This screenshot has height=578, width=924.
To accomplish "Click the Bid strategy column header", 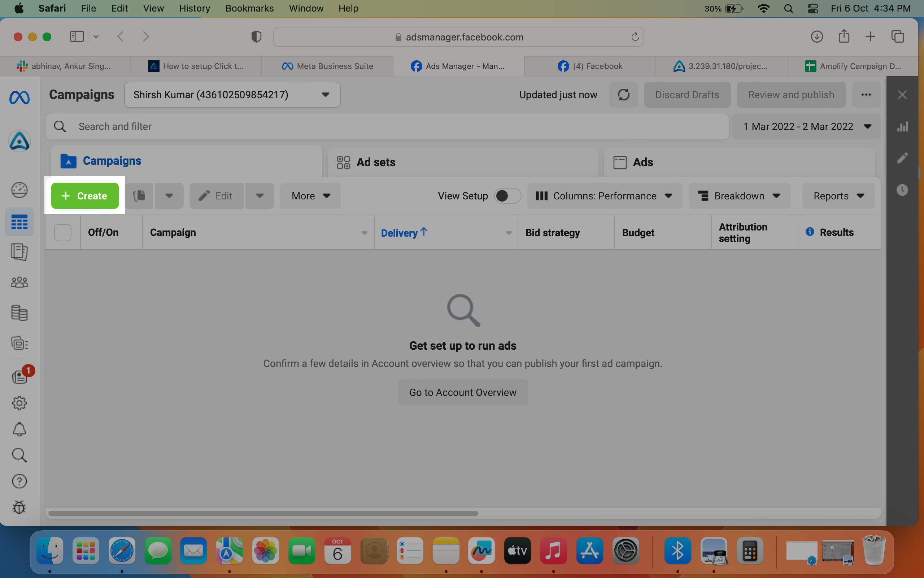I will pyautogui.click(x=566, y=232).
